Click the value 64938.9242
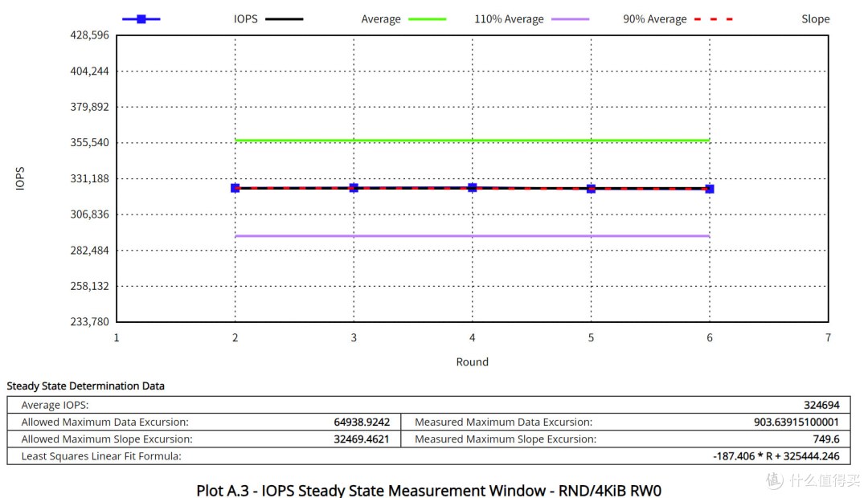Screen dimensions: 868x498 pos(362,422)
